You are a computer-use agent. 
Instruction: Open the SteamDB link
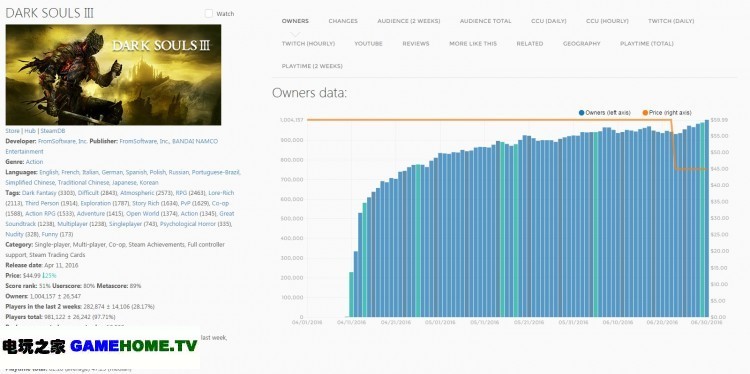(53, 131)
